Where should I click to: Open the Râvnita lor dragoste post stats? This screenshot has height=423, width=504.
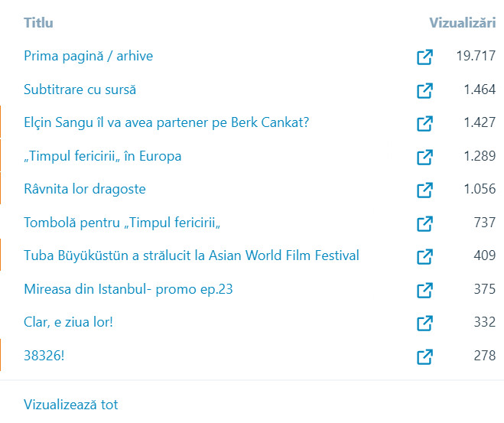coord(84,189)
